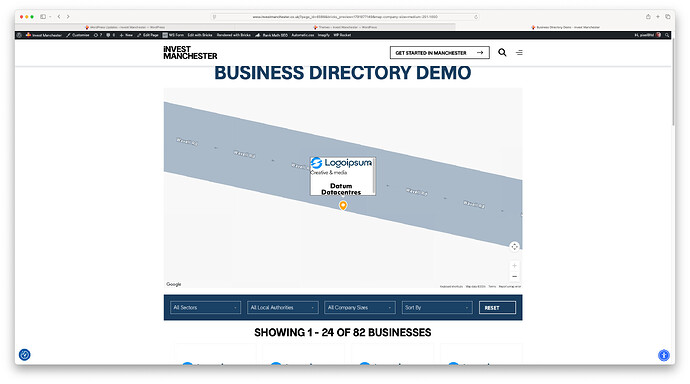Image resolution: width=690 pixels, height=384 pixels.
Task: Click Edit Page in admin bar
Action: tap(147, 35)
